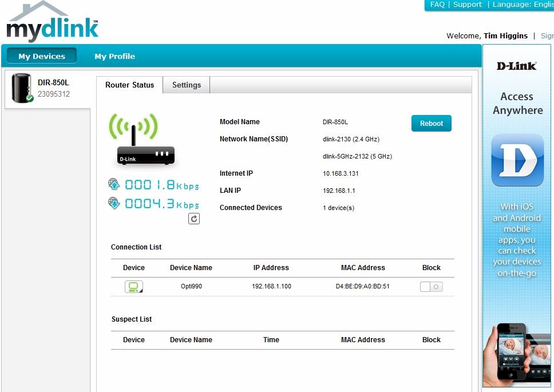The height and width of the screenshot is (392, 554).
Task: Click the 1 device(s) value
Action: [x=338, y=208]
